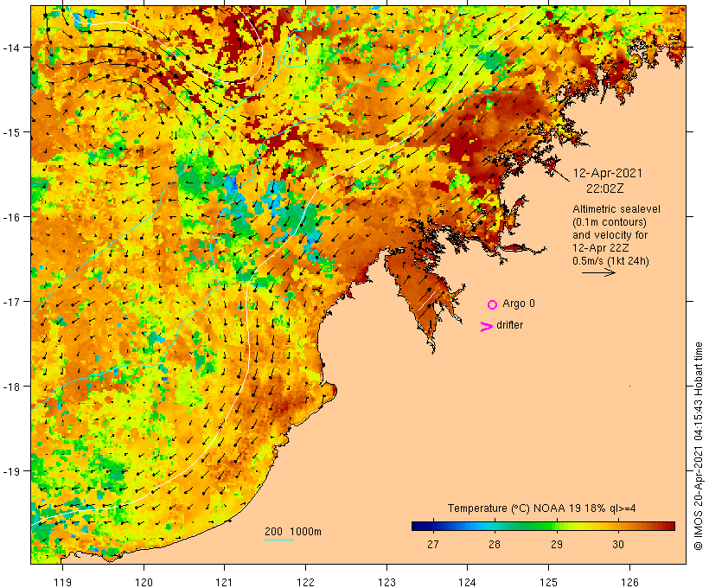Viewport: 709px width, 588px height.
Task: Click the -16 latitude axis label
Action: point(11,217)
